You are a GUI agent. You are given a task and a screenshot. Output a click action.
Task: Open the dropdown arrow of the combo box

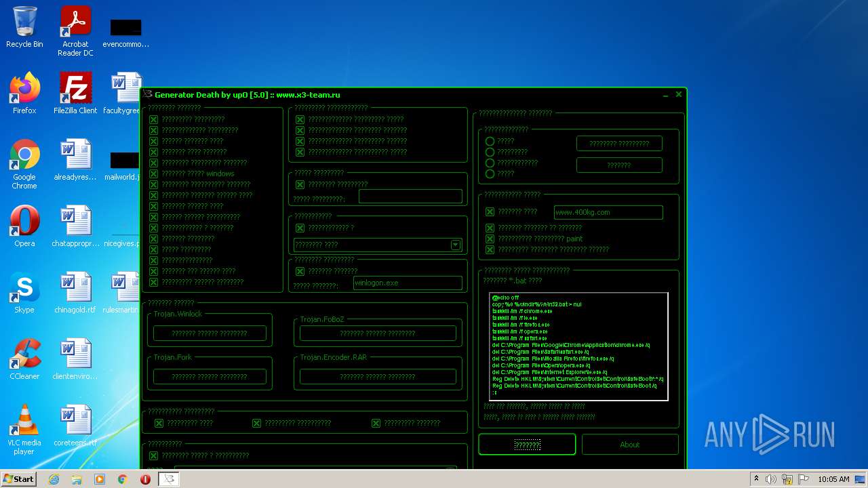click(456, 245)
